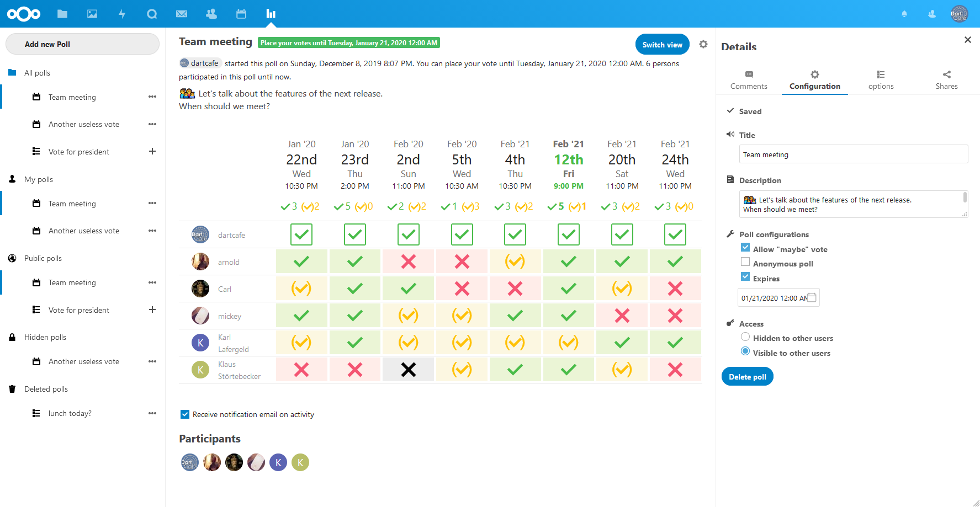
Task: Open the notifications bell icon
Action: click(x=904, y=14)
